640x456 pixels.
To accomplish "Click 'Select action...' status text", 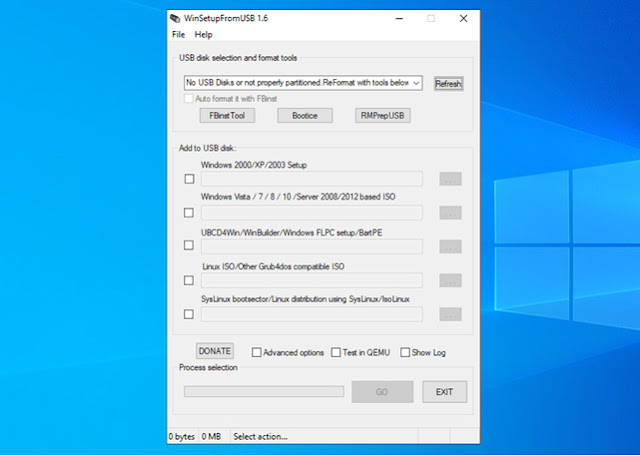I will click(x=260, y=436).
